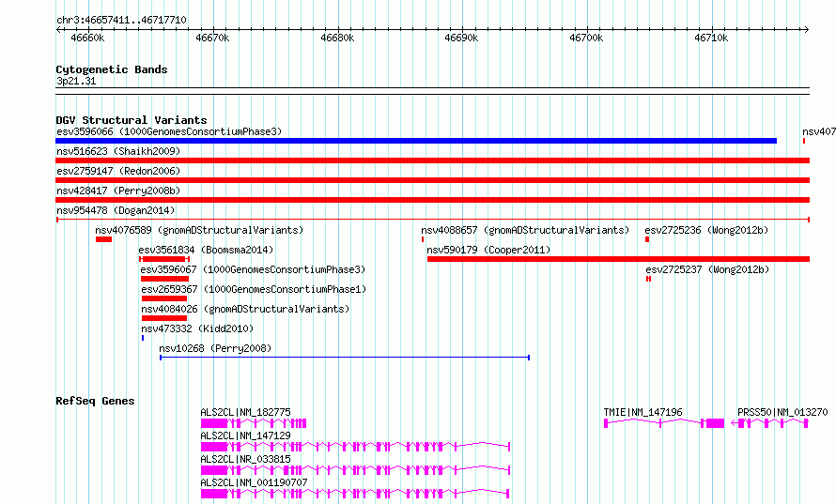Click the blue esv3596066 variant bar
This screenshot has height=504, width=836.
pos(416,141)
